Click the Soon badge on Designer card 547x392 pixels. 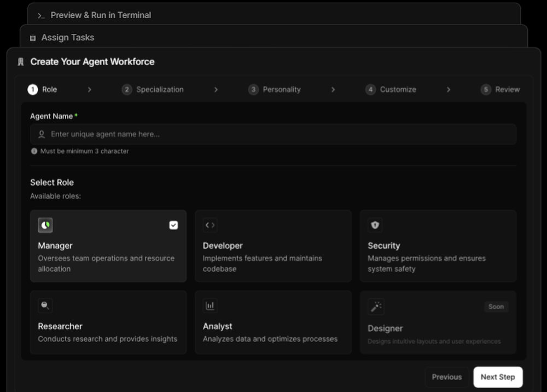coord(496,307)
